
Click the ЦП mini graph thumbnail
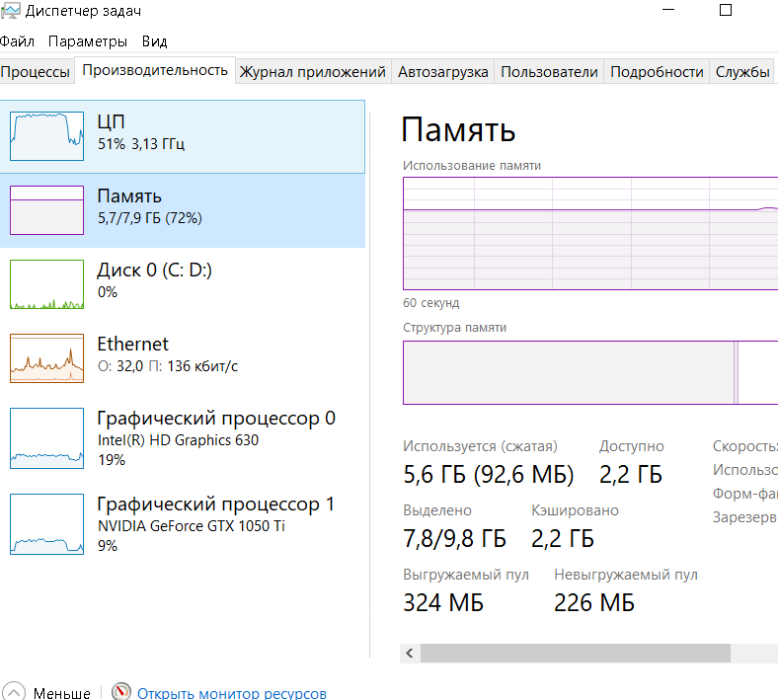click(x=46, y=135)
